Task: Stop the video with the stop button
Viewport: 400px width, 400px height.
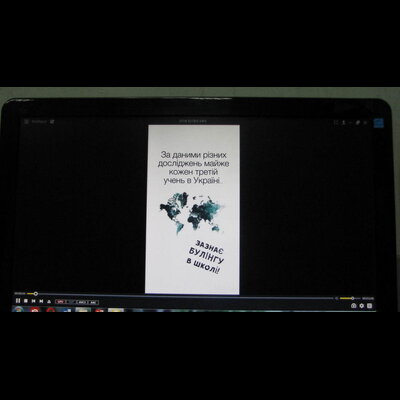Action: (26, 301)
